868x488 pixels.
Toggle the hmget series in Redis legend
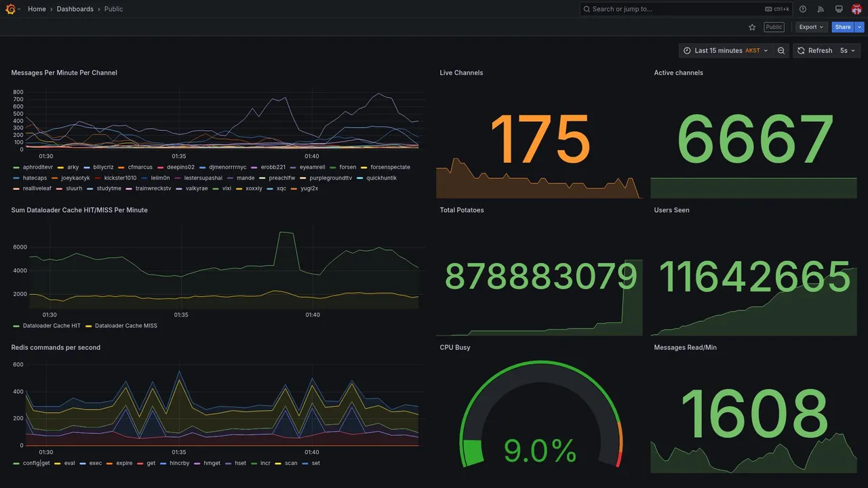212,464
